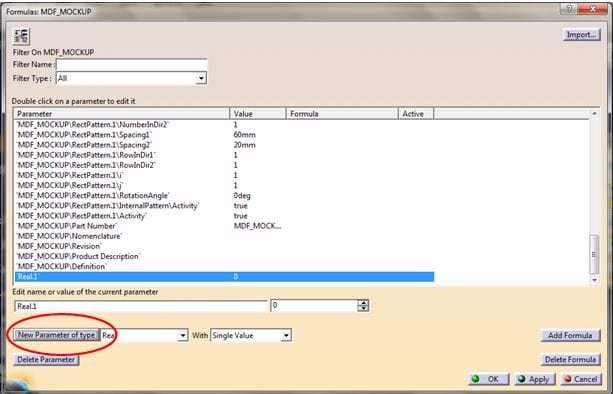Select the highlighted Real.1 parameter row

click(224, 277)
